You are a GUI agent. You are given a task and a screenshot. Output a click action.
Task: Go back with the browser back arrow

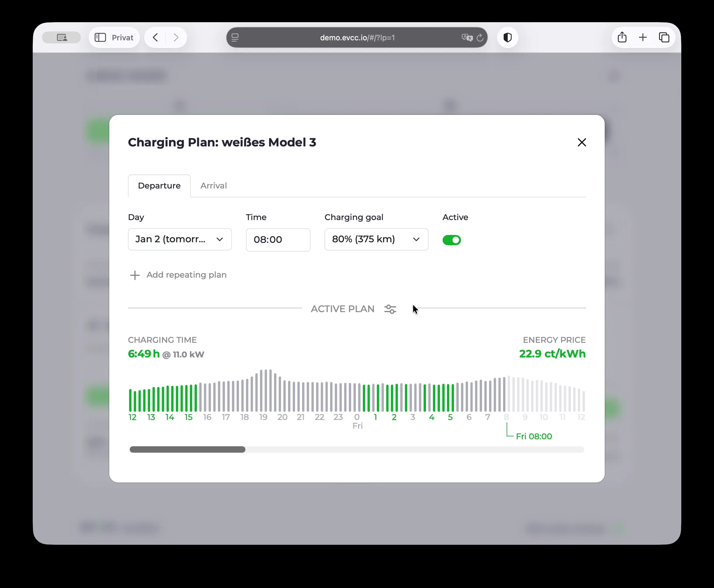[155, 37]
